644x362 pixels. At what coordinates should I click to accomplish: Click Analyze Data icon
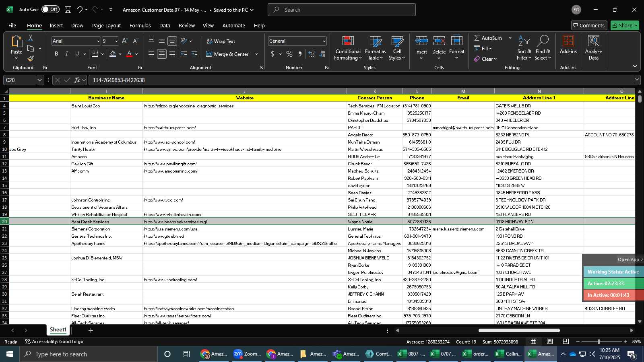pos(594,48)
